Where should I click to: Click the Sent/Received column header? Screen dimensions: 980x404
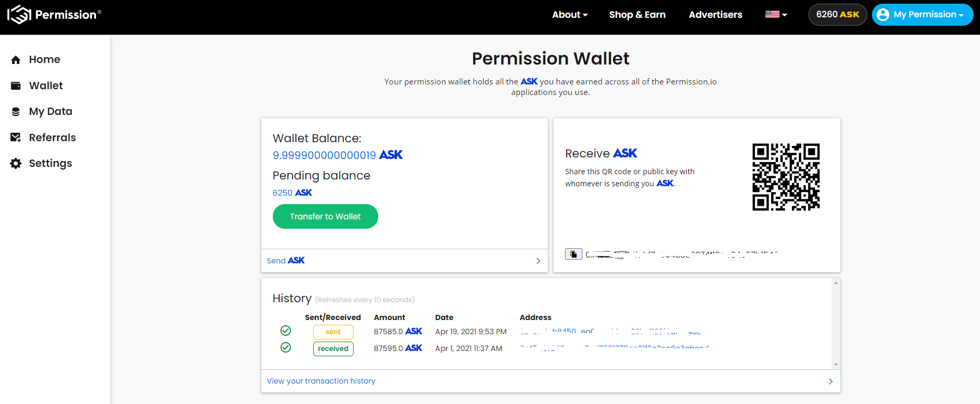tap(333, 317)
